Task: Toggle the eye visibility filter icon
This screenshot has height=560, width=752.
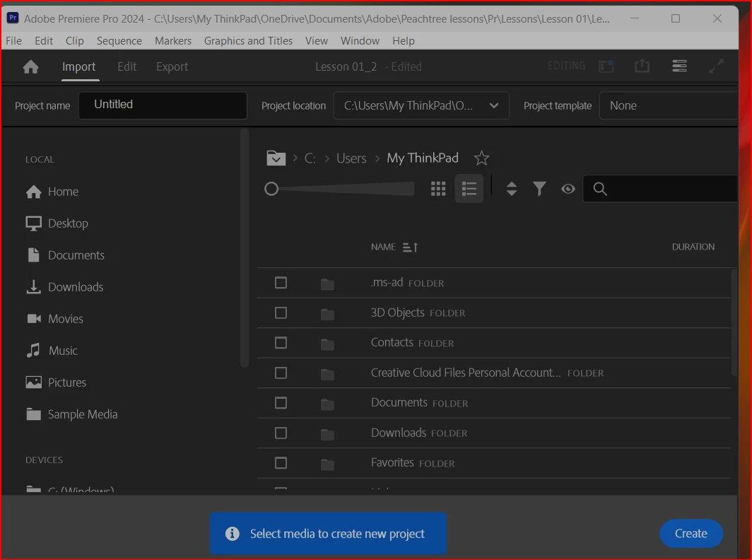Action: (568, 189)
